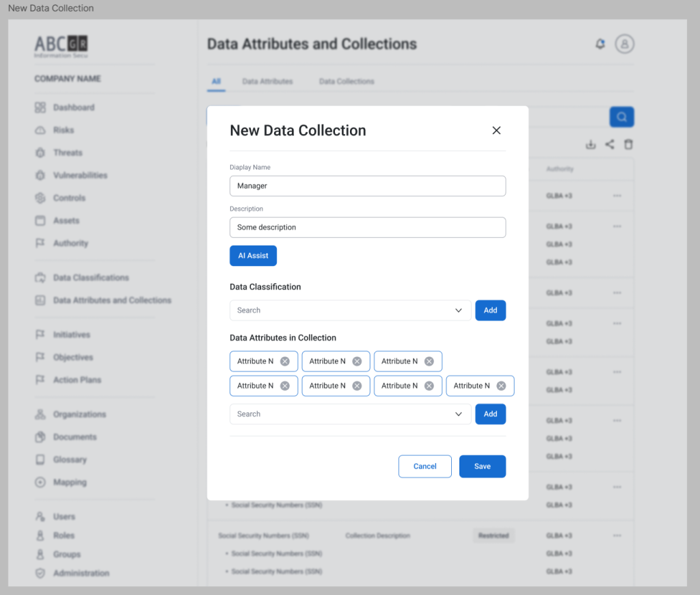Click the share icon above the table
Viewport: 700px width, 595px height.
[x=609, y=145]
